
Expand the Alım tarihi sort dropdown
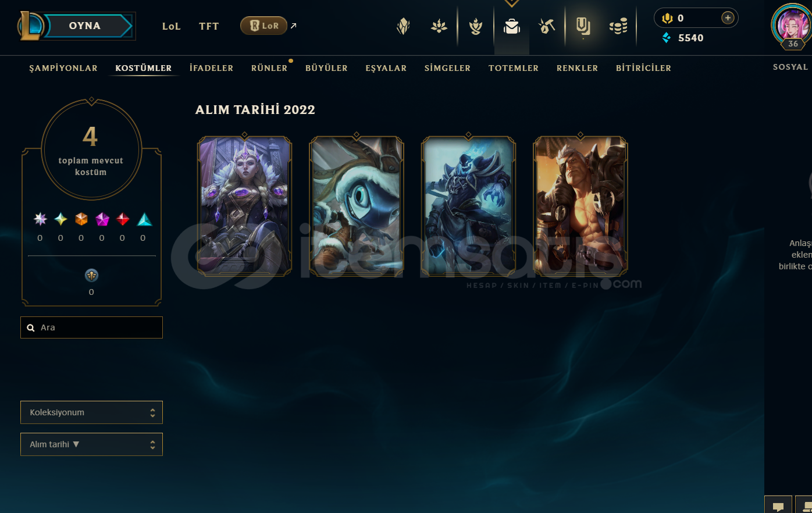point(91,444)
